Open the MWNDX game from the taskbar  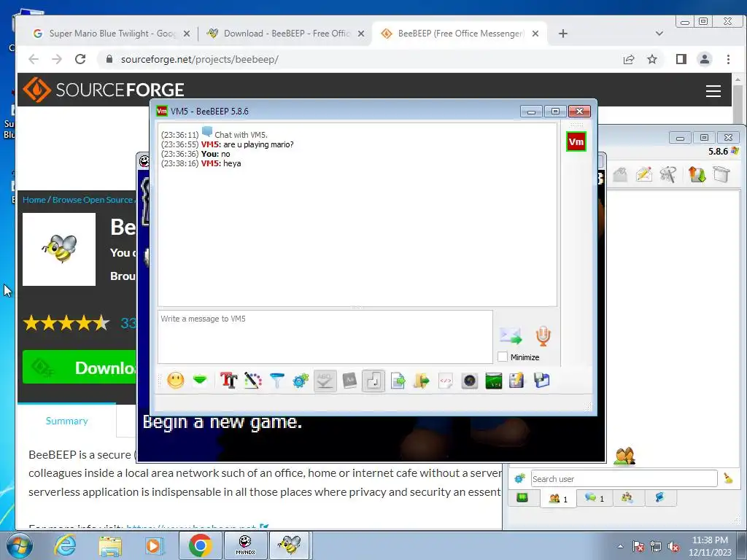245,545
